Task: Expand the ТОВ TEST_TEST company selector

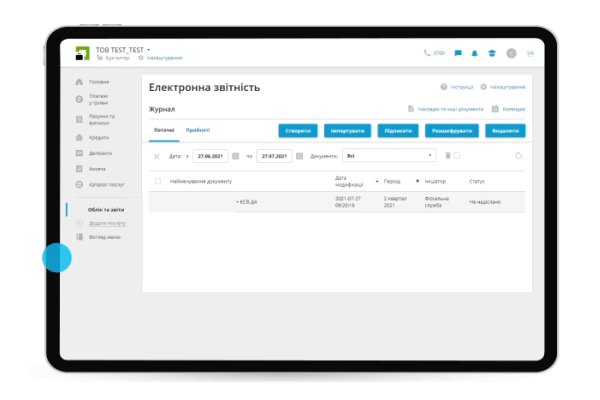Action: click(148, 48)
